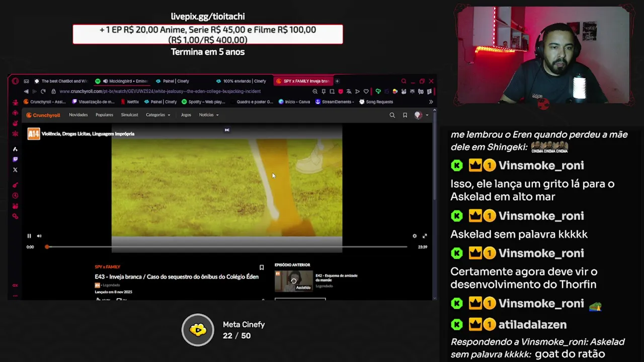Open the Song Requests bookmark

pyautogui.click(x=376, y=102)
